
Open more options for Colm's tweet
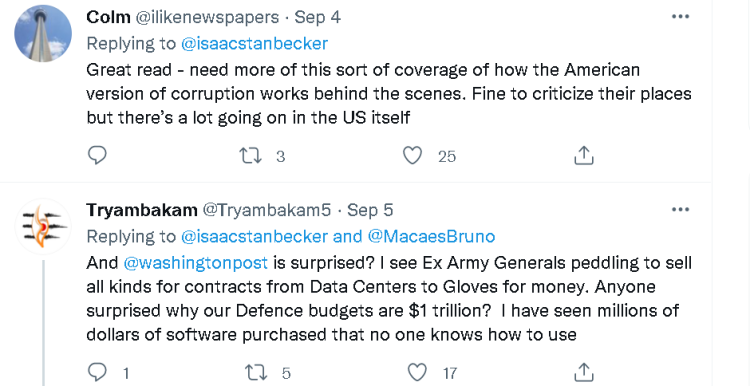pos(680,17)
